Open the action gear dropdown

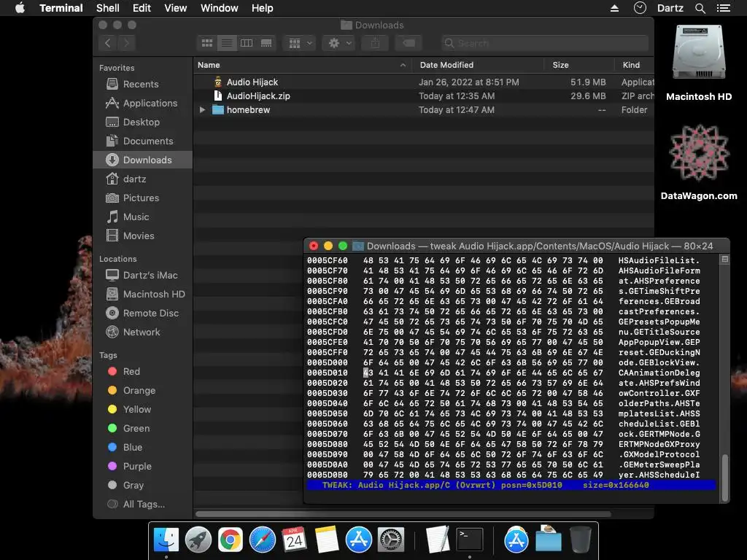coord(338,43)
